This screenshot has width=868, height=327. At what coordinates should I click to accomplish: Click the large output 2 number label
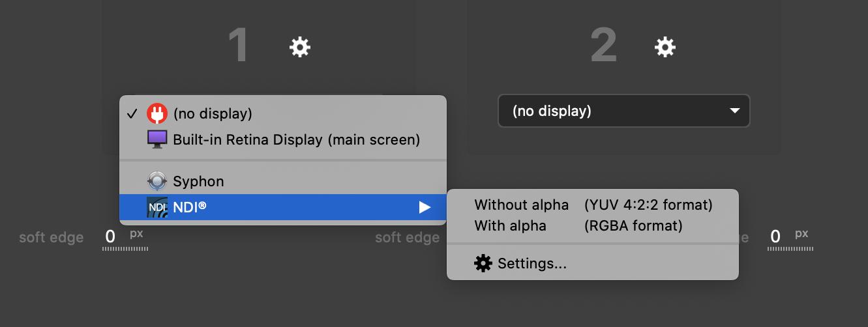tap(603, 46)
